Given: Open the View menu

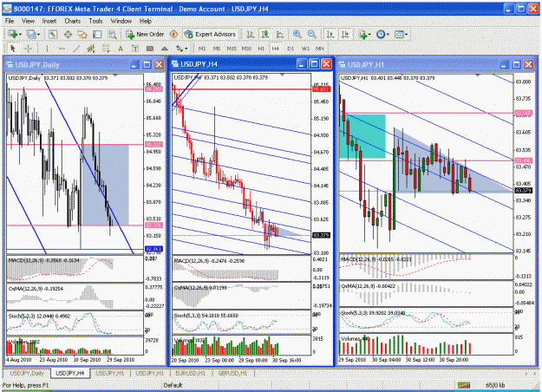Looking at the screenshot, I should pyautogui.click(x=28, y=21).
